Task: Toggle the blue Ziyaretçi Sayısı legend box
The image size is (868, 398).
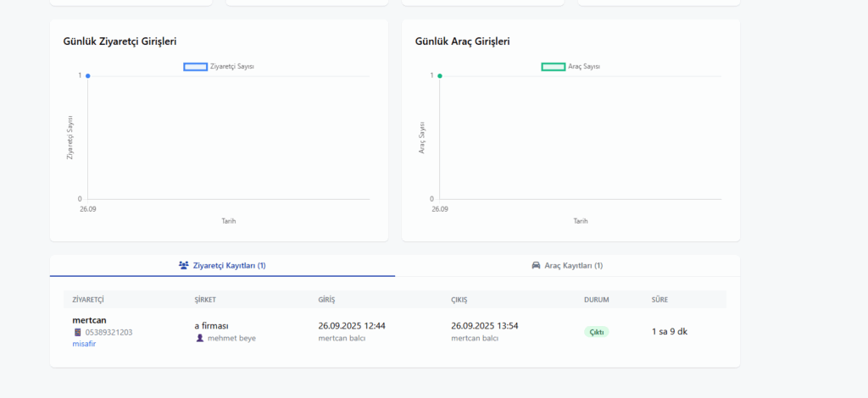Action: pyautogui.click(x=195, y=66)
